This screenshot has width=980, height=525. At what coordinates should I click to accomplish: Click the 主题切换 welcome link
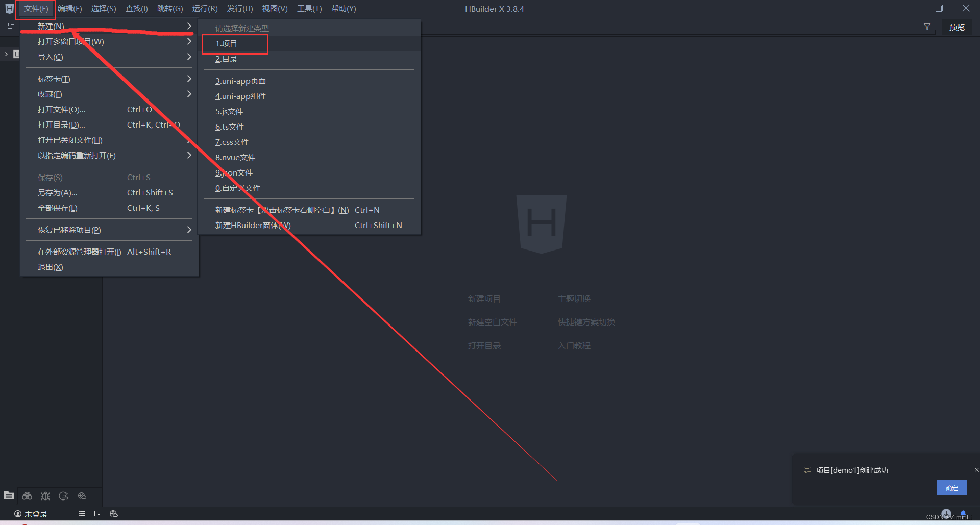point(574,298)
